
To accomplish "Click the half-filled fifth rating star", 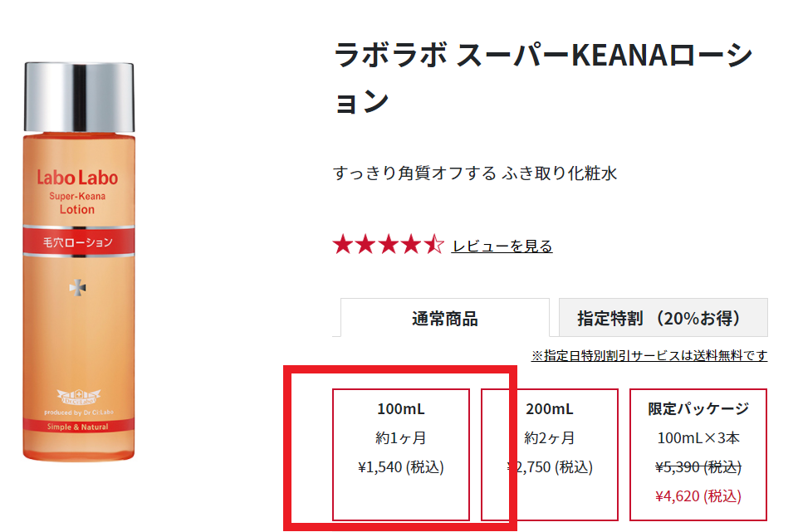I will [x=434, y=245].
